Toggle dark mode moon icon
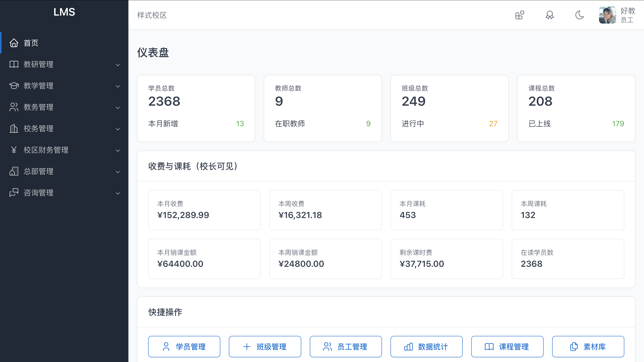Viewport: 644px width, 362px height. coord(579,15)
